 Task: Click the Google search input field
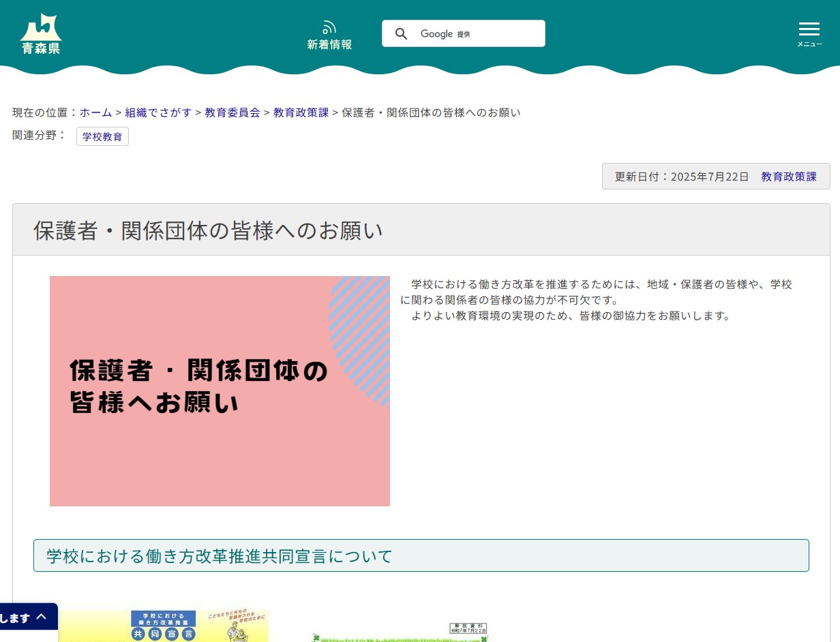click(477, 33)
